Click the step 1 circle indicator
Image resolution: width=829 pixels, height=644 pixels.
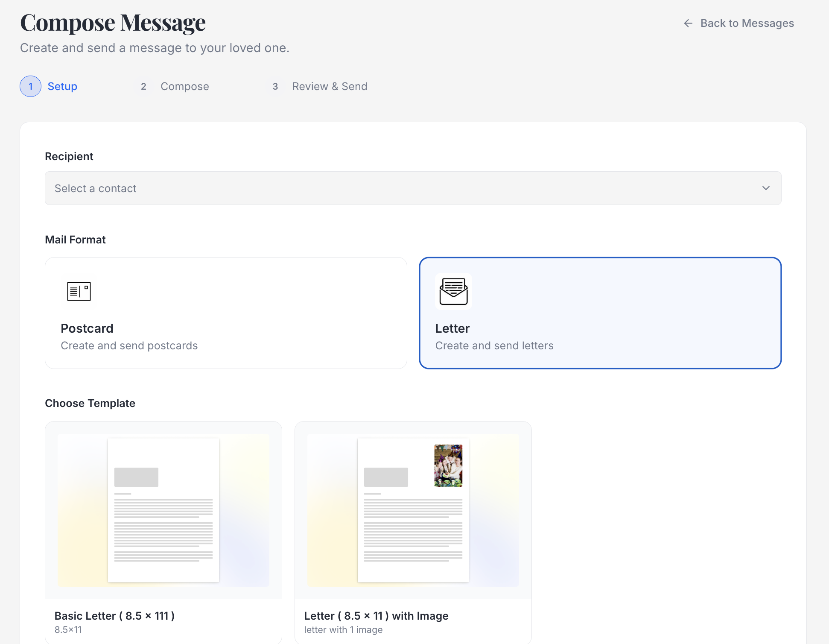[x=30, y=86]
